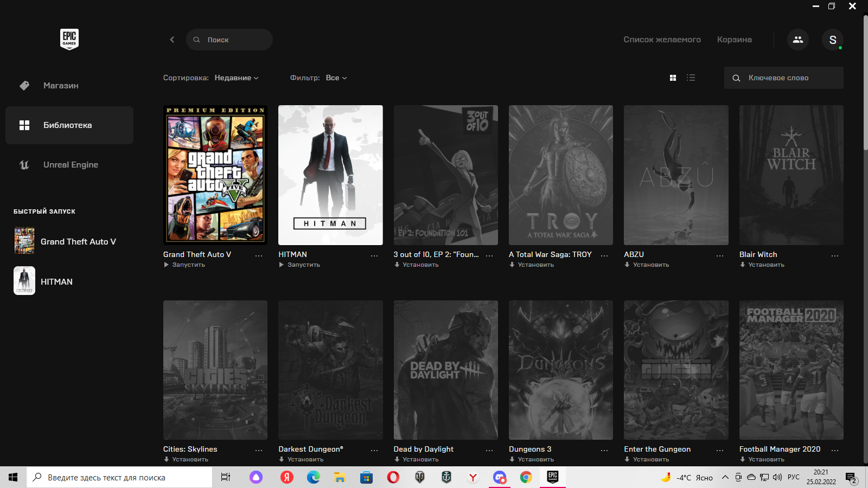Open Task View on the taskbar
868x488 pixels.
pyautogui.click(x=226, y=477)
